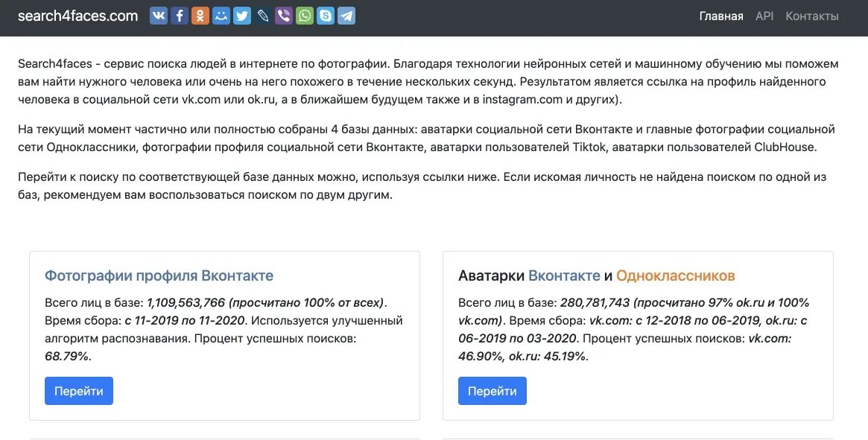Click the paragraph starting Перейти к поиску

coord(422,187)
